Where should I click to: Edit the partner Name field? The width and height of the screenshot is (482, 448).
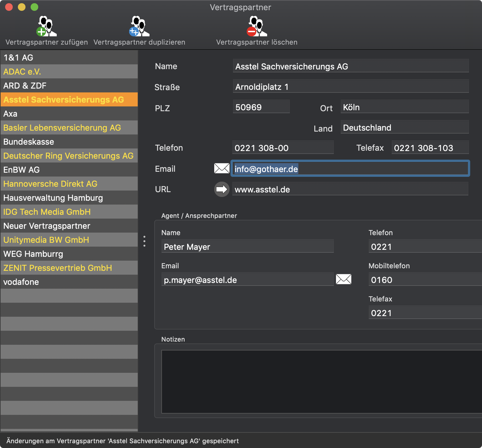(x=351, y=66)
